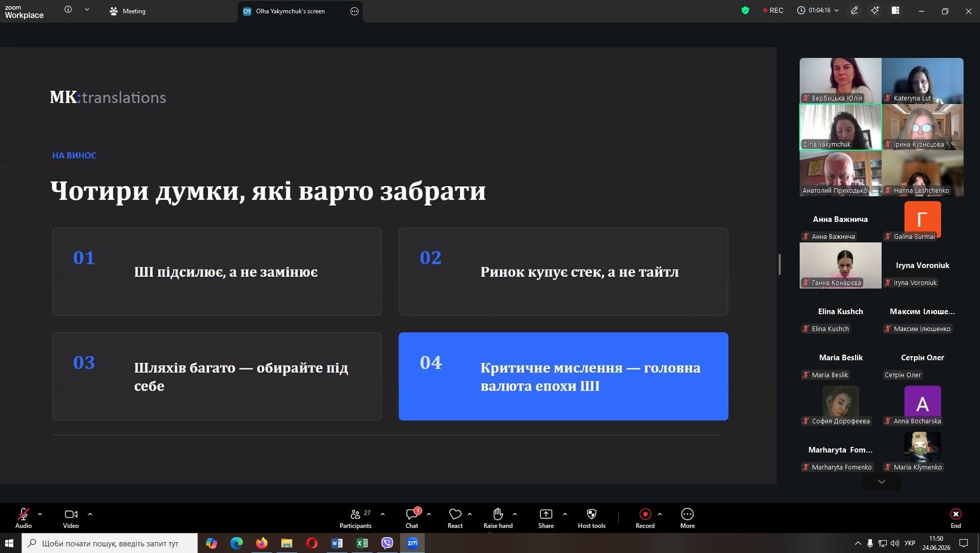Switch УКР keyboard language indicator
The image size is (980, 553).
click(910, 543)
